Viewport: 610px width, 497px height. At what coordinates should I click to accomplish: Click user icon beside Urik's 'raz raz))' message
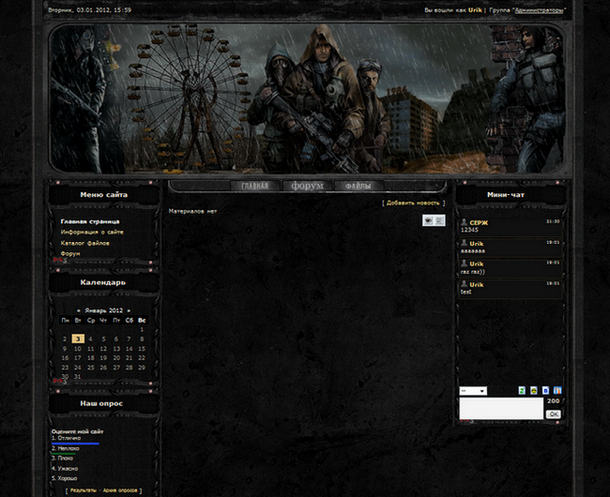point(464,264)
